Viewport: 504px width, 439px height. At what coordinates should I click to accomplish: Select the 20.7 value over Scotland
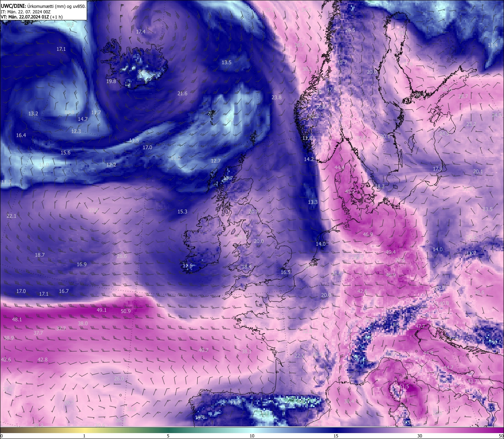[254, 211]
